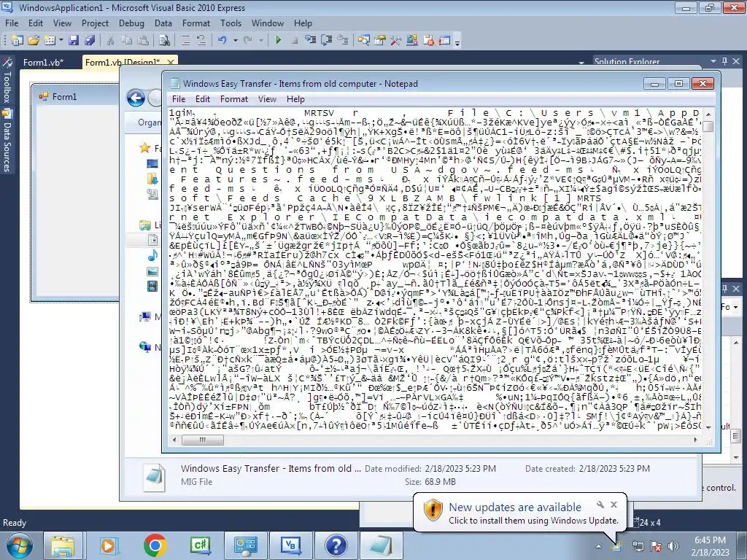Click wrench options icon on update balloon

[600, 505]
